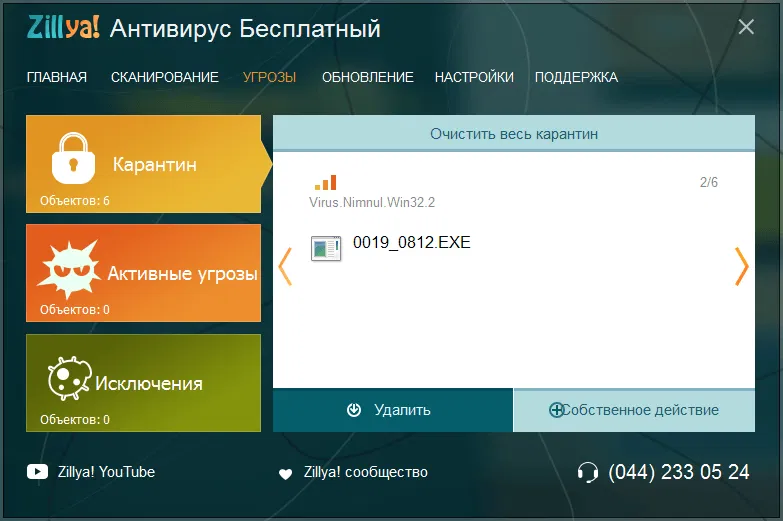This screenshot has width=783, height=521.
Task: Click the plus icon beside Собственное действие
Action: pos(556,410)
